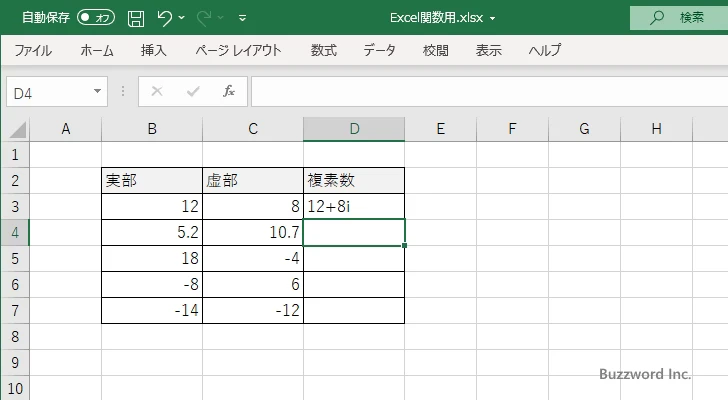Click the 検索 search box
This screenshot has width=728, height=400.
679,18
